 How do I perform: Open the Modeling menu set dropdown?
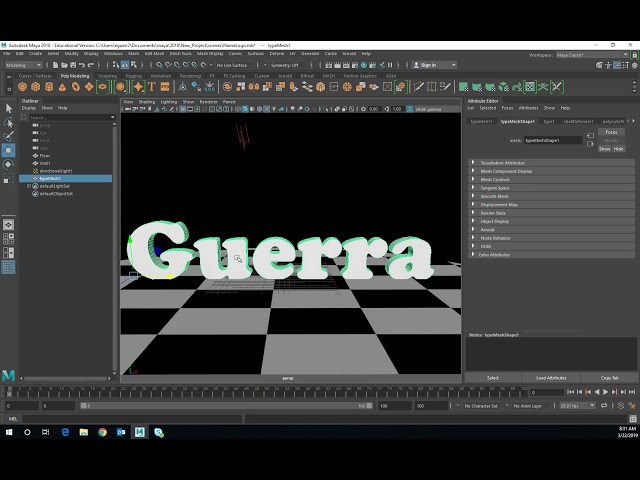click(24, 65)
